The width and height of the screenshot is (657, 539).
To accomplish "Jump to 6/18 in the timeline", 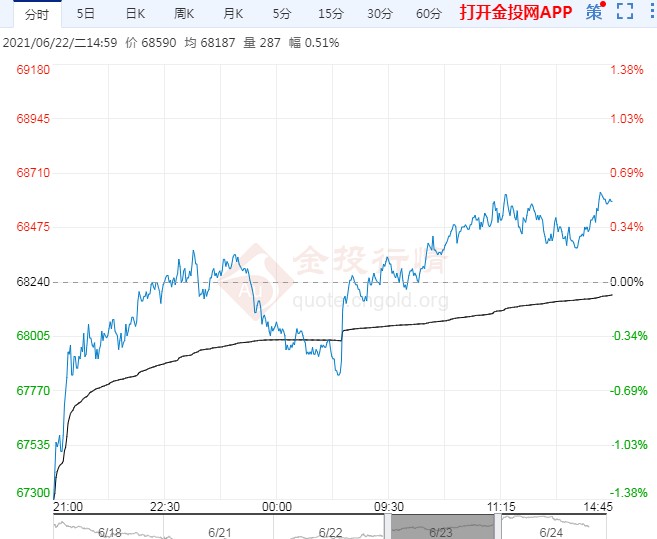I will [x=110, y=532].
